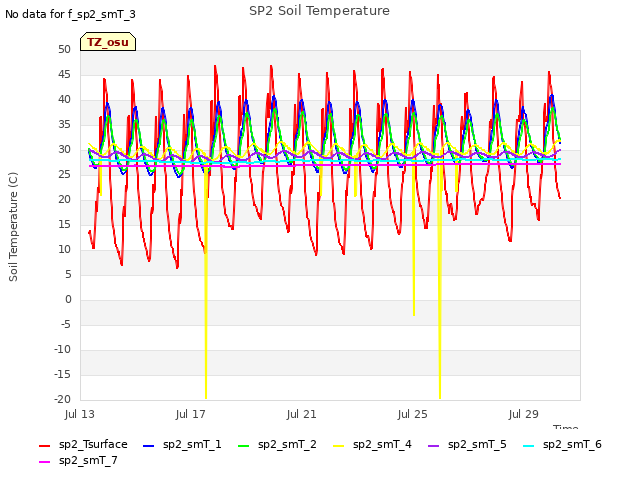Click the Jul 21 x-axis tick label
This screenshot has height=480, width=640.
[x=302, y=414]
